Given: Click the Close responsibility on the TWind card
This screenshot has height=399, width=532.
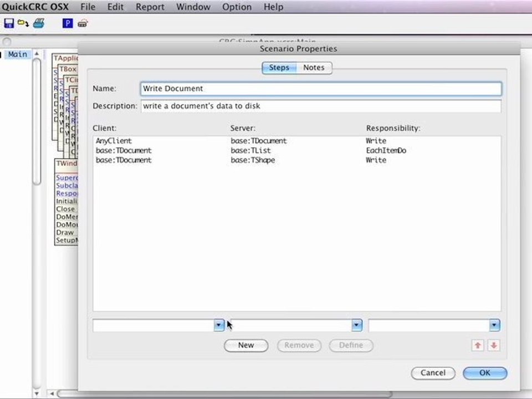Looking at the screenshot, I should (x=65, y=209).
